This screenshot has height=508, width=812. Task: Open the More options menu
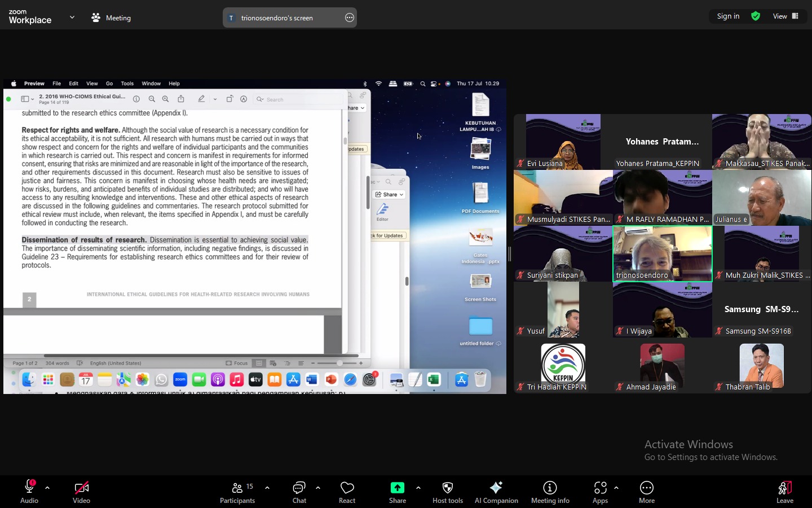[647, 492]
